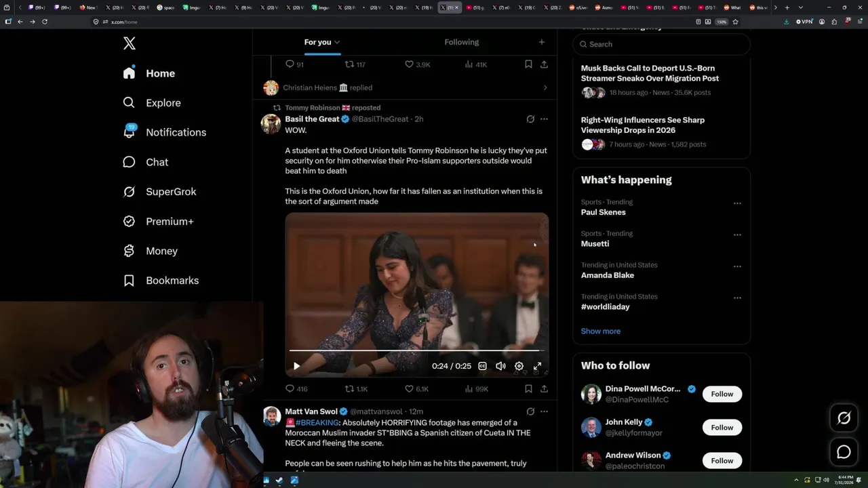Open Grok actions on Matt Van Swol post
The height and width of the screenshot is (488, 868).
[530, 411]
